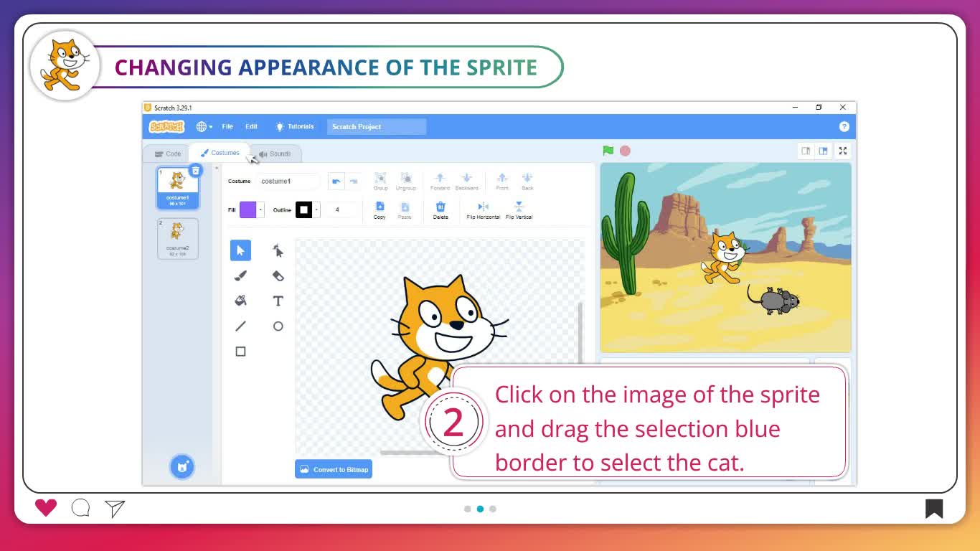Select the Fill bucket tool

(x=240, y=301)
